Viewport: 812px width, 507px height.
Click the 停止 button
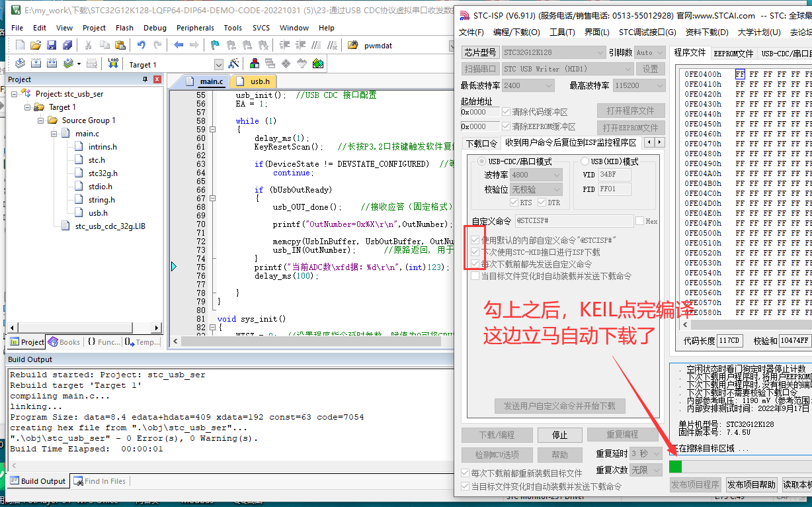tap(559, 435)
